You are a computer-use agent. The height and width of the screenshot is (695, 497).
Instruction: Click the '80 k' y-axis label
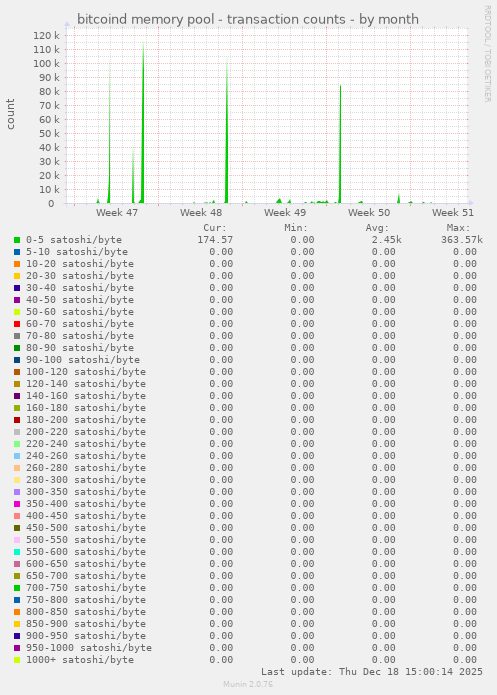49,92
